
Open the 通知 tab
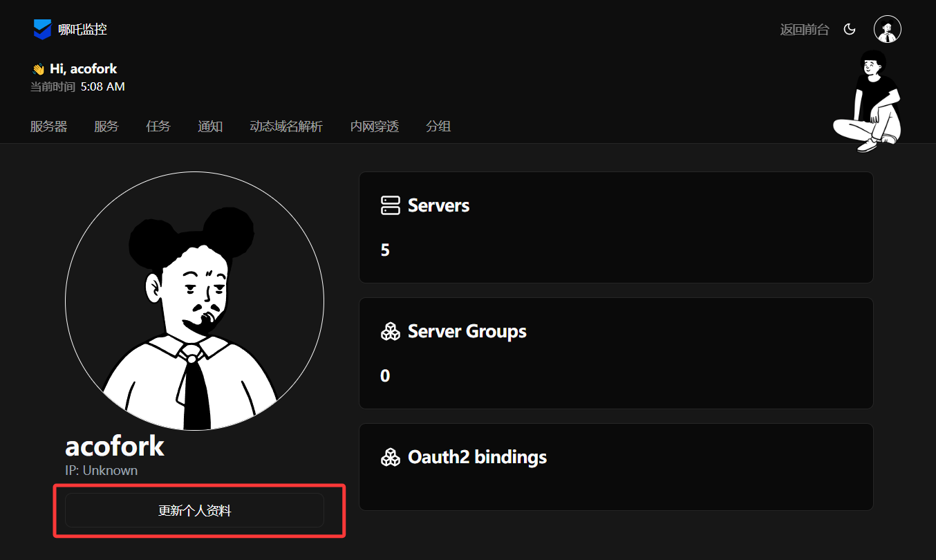click(x=210, y=127)
